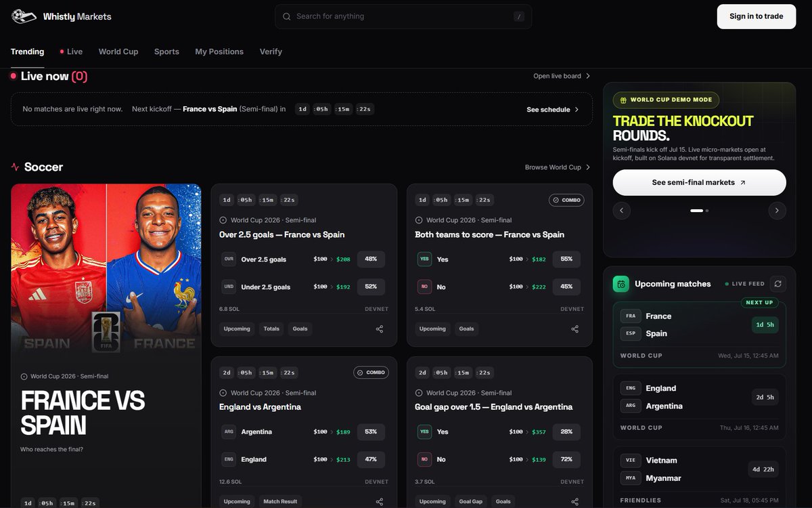Click the share icon on Goal gap over 1.5 card

(x=575, y=502)
